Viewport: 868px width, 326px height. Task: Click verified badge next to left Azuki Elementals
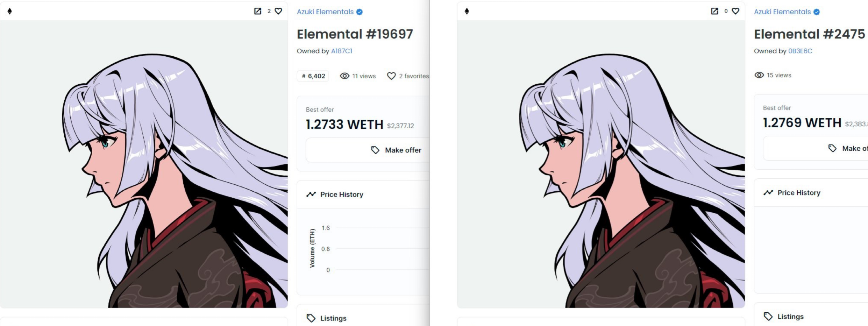[x=360, y=12]
